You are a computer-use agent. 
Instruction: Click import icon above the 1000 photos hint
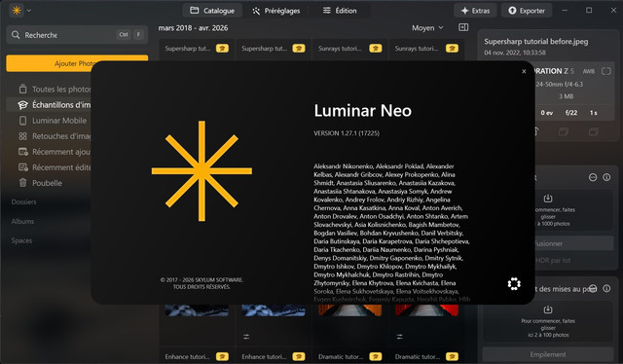point(548,198)
